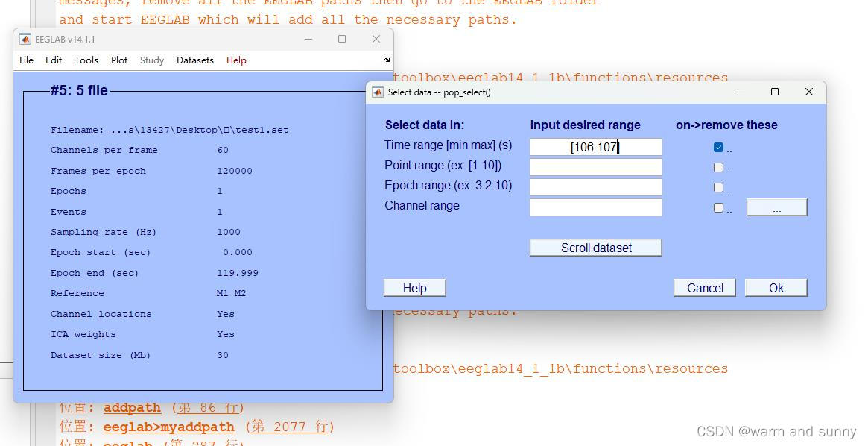Close the Select data dialog
Image resolution: width=868 pixels, height=446 pixels.
(x=809, y=92)
